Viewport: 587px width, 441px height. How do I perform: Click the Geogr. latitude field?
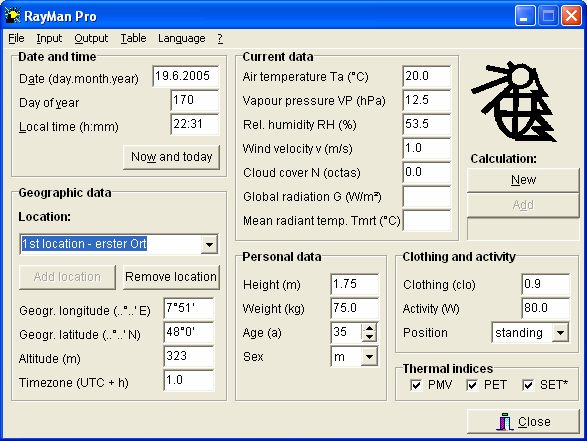click(x=189, y=332)
